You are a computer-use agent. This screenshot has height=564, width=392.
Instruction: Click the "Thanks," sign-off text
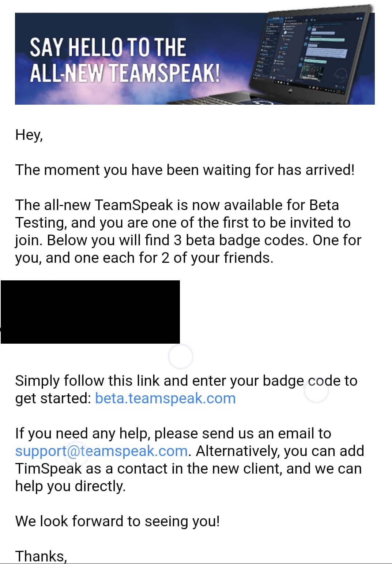pos(41,556)
